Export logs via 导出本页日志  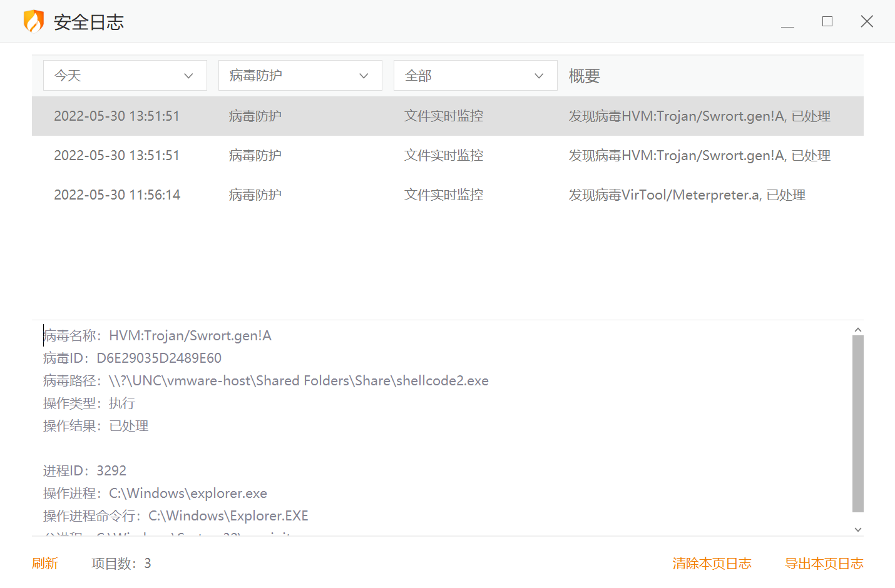click(x=824, y=564)
